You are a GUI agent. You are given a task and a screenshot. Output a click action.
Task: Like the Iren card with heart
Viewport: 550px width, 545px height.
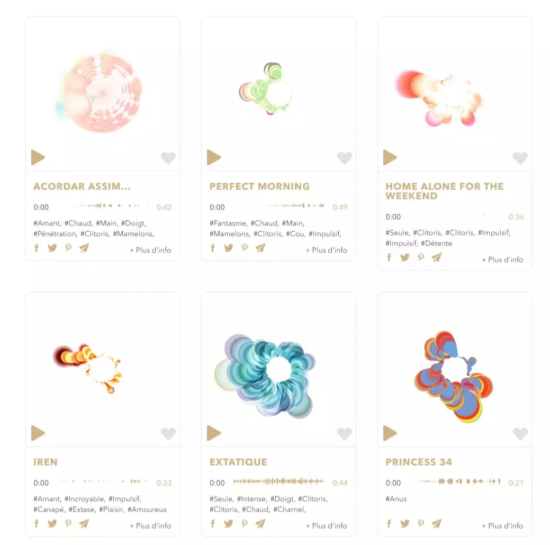pos(168,433)
